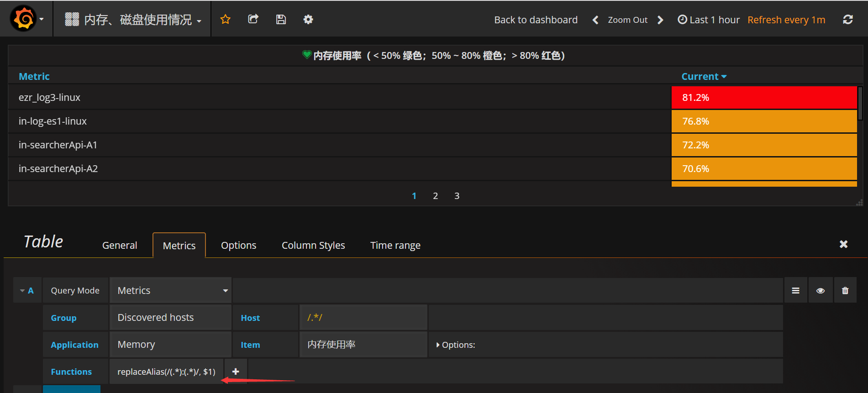Close the panel editor with X

pos(843,244)
